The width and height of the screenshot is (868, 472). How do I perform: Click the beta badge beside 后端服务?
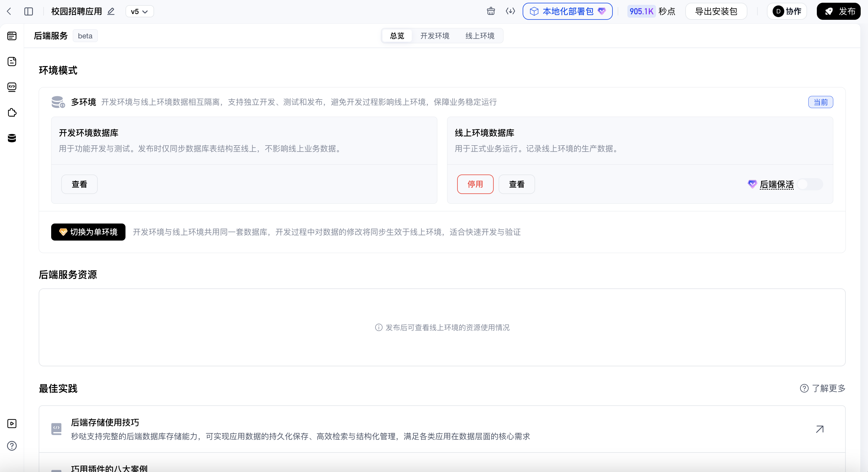pos(85,36)
